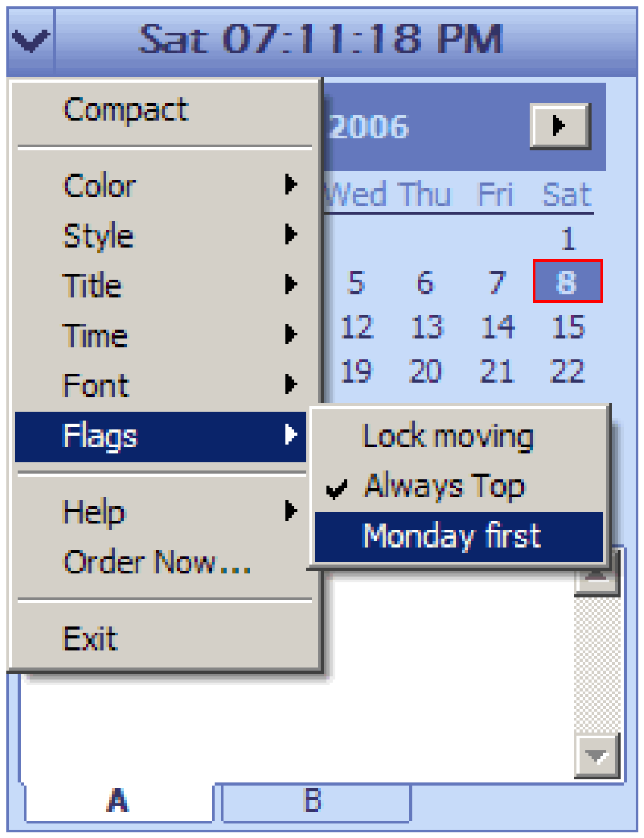
Task: Click the notes scrollbar track
Action: pyautogui.click(x=597, y=663)
